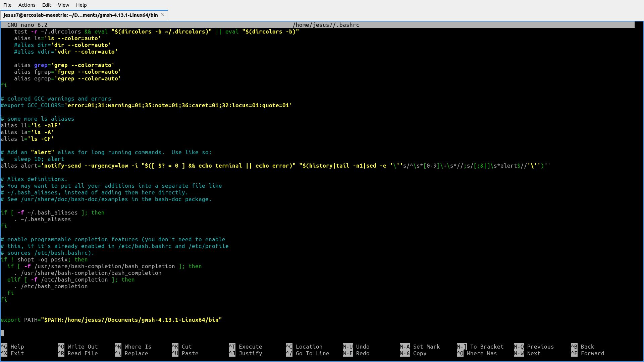Open the View menu
Image resolution: width=644 pixels, height=362 pixels.
pyautogui.click(x=63, y=5)
